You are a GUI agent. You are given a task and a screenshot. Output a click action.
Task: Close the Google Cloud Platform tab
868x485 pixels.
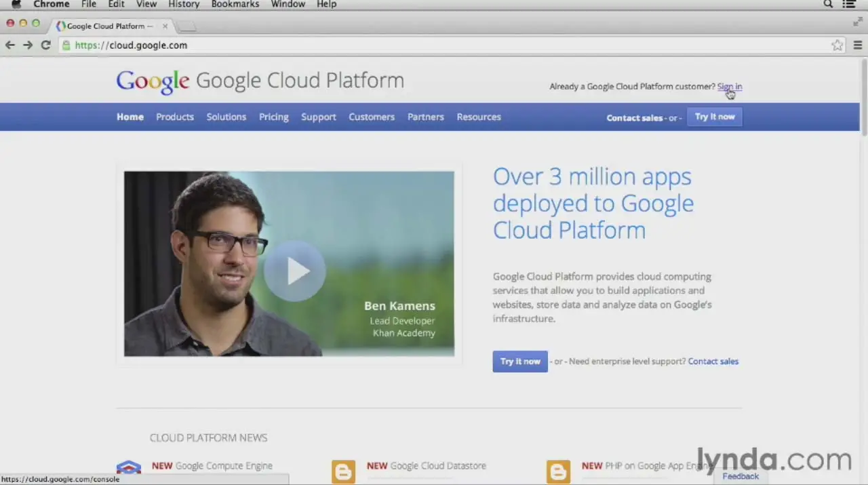click(x=165, y=26)
